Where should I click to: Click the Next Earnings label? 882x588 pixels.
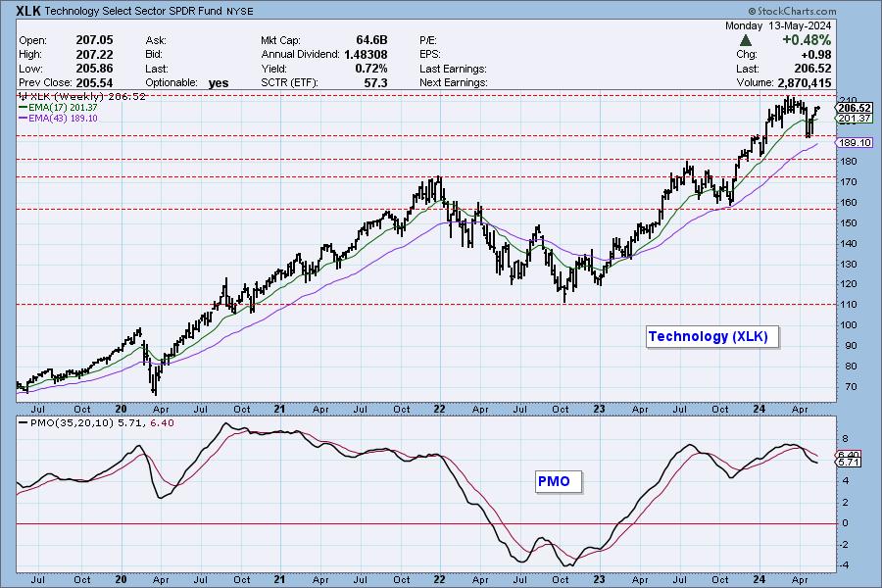(x=454, y=82)
